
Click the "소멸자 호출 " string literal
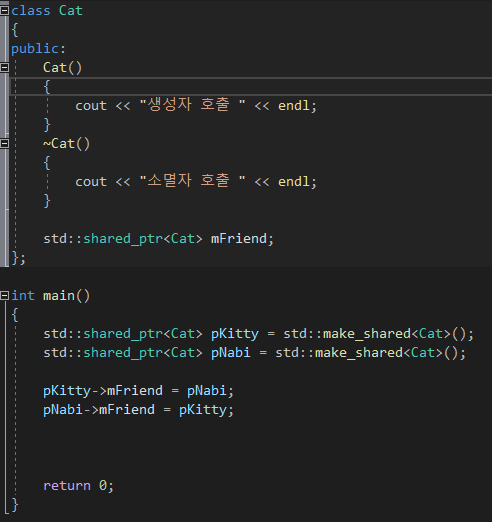point(192,181)
